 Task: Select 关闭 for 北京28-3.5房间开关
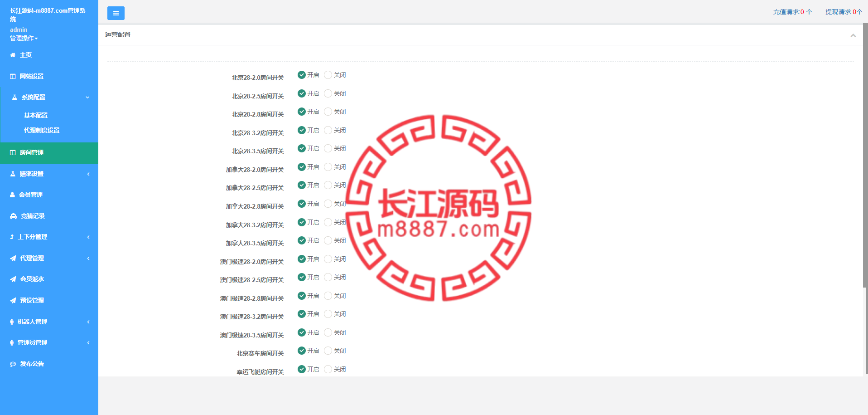click(328, 148)
